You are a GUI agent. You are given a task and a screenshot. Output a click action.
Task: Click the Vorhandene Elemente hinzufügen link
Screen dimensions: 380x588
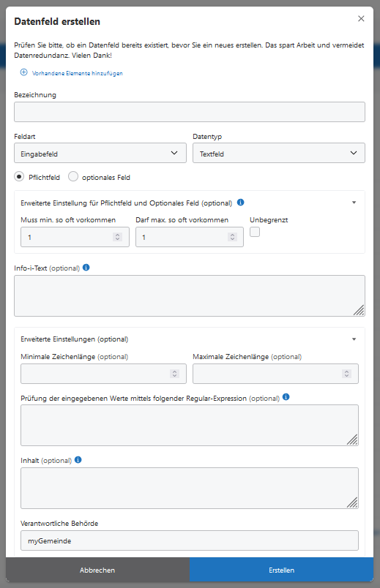tap(78, 73)
